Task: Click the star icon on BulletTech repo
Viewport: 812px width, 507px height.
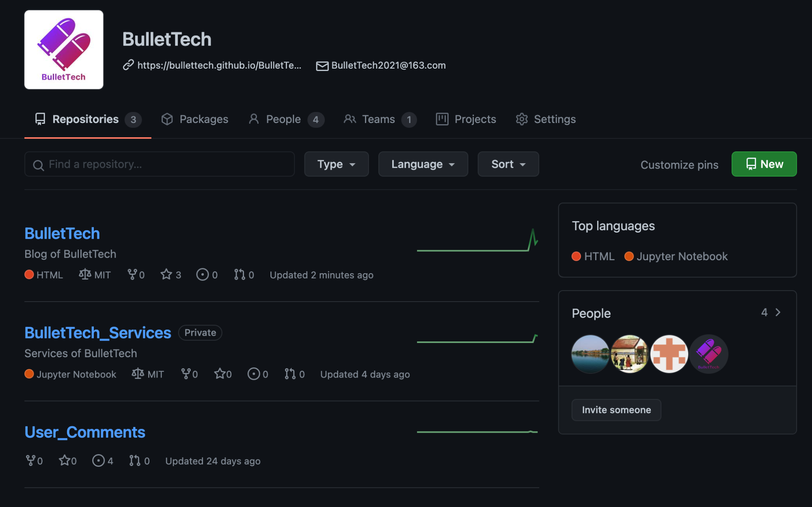Action: tap(166, 275)
